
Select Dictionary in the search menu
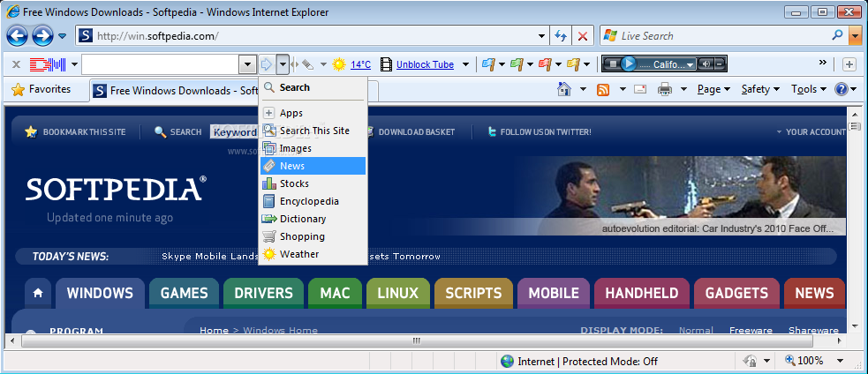tap(313, 219)
